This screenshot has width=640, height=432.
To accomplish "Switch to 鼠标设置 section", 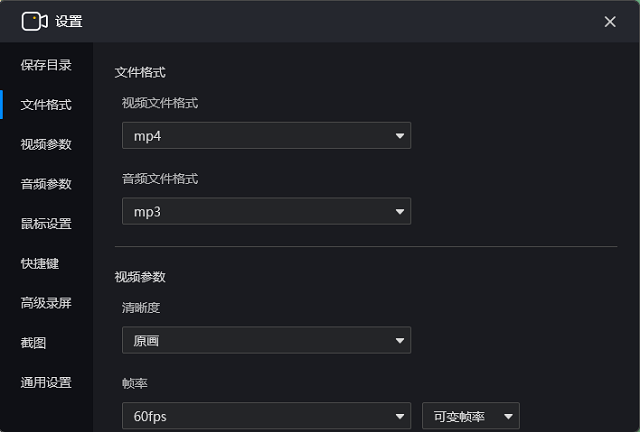I will pos(46,223).
